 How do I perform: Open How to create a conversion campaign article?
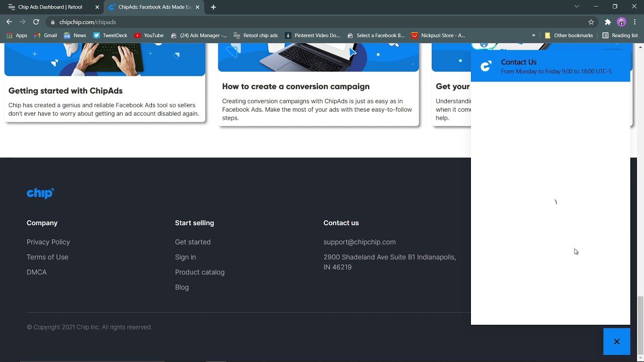pos(296,86)
